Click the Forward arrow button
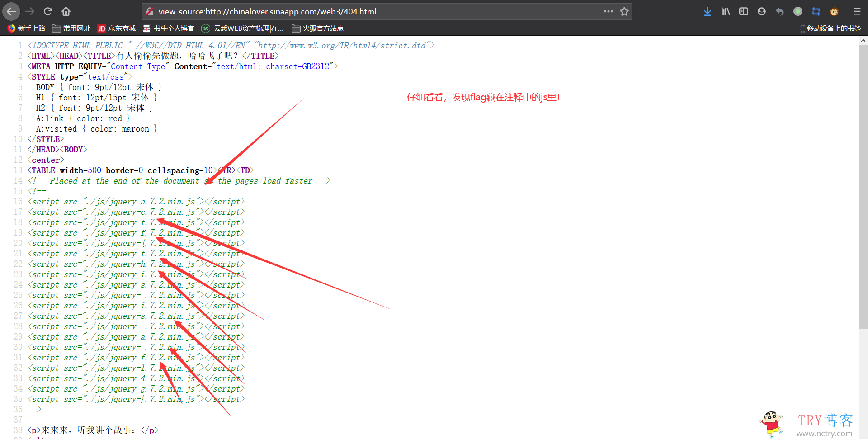Screen dimensions: 868x439 click(30, 11)
